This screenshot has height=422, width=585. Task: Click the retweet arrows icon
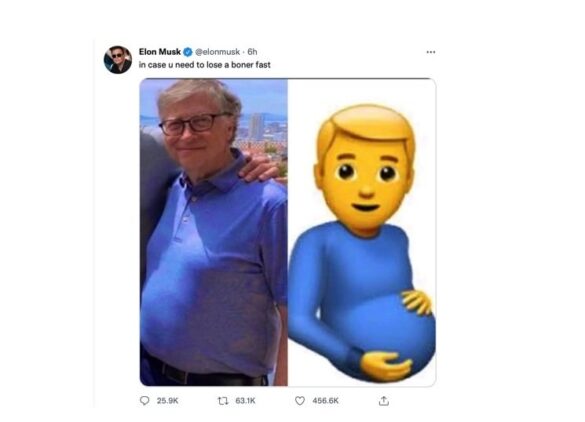223,401
